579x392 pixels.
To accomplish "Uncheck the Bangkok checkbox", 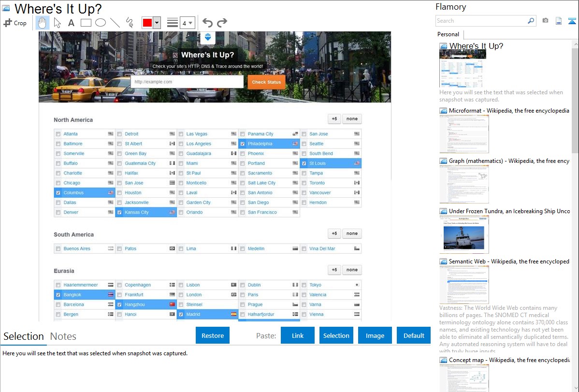I will coord(58,295).
